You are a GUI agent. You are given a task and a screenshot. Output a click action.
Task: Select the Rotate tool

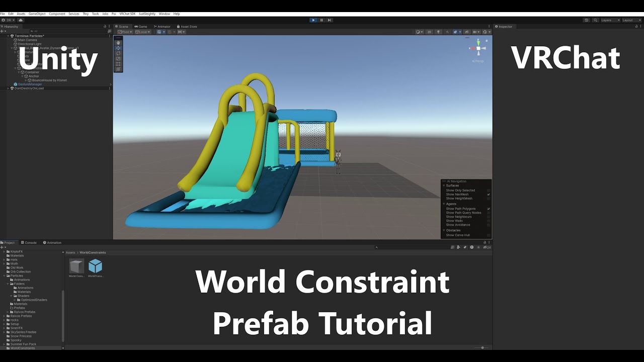click(x=118, y=53)
